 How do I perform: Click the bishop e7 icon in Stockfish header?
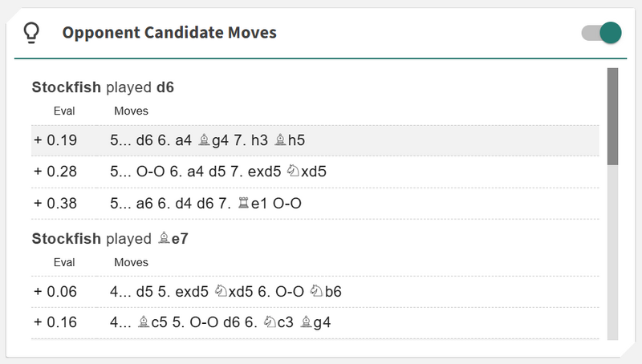[163, 239]
